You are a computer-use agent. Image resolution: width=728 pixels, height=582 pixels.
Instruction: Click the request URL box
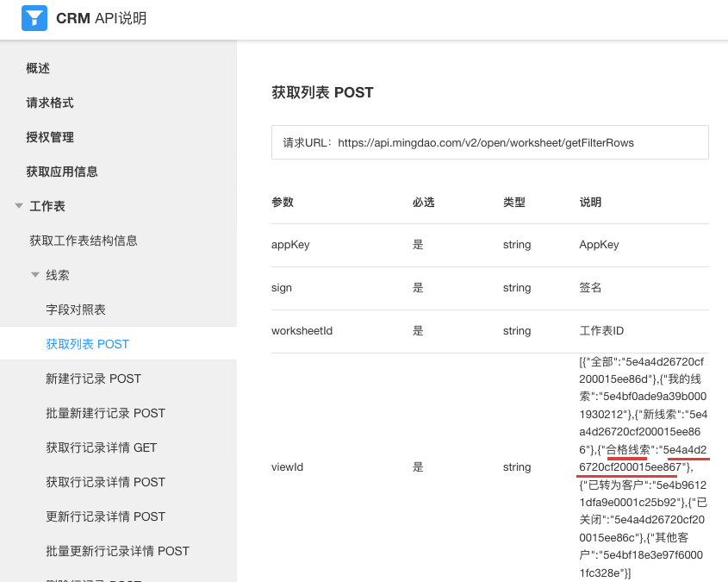(x=490, y=142)
